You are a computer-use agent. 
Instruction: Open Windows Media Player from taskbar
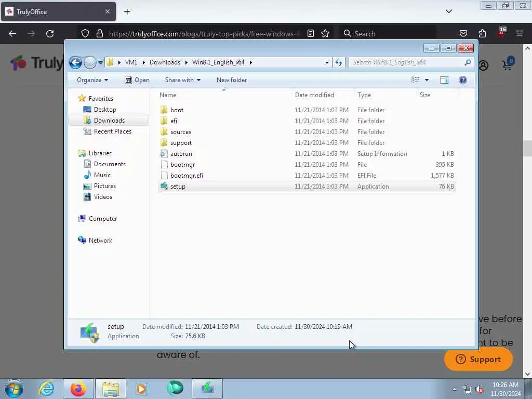click(141, 389)
